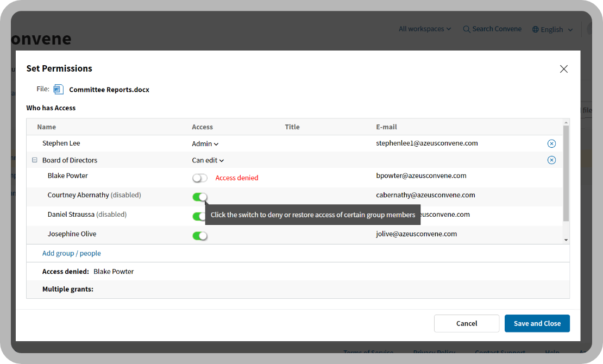The width and height of the screenshot is (603, 364).
Task: Click the scrollbar down arrow in access list
Action: coord(566,240)
